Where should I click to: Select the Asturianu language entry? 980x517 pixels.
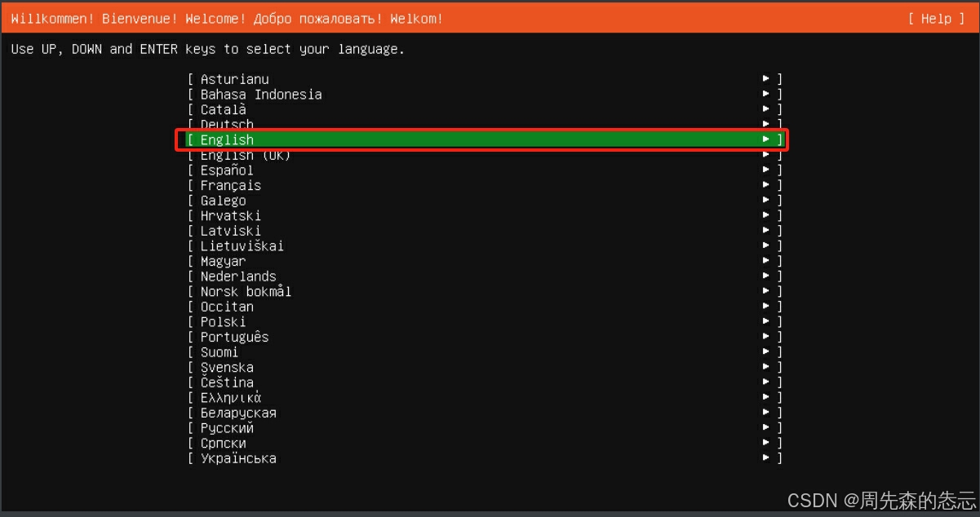click(x=485, y=79)
